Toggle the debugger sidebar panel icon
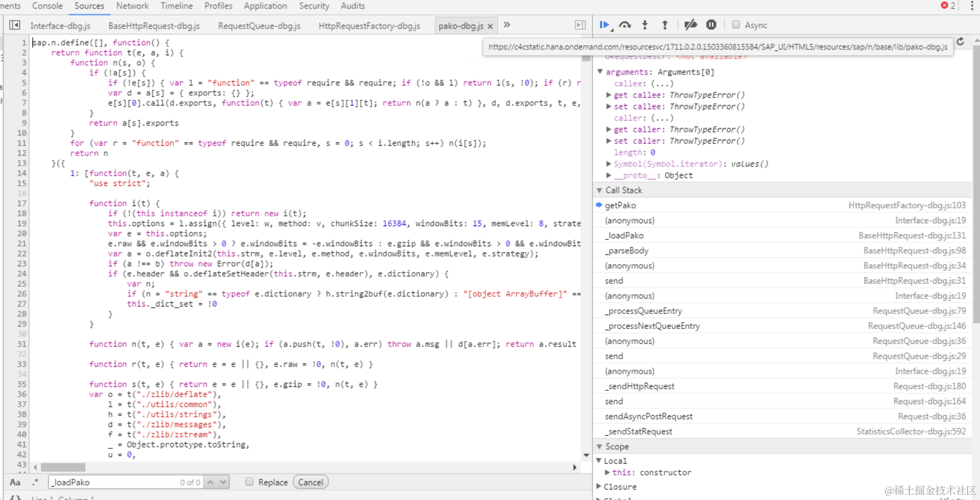The height and width of the screenshot is (500, 980). click(x=580, y=25)
